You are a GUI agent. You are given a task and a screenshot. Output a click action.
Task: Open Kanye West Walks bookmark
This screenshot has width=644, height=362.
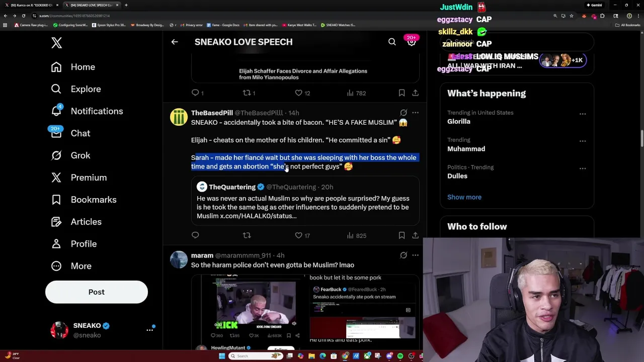(x=299, y=25)
